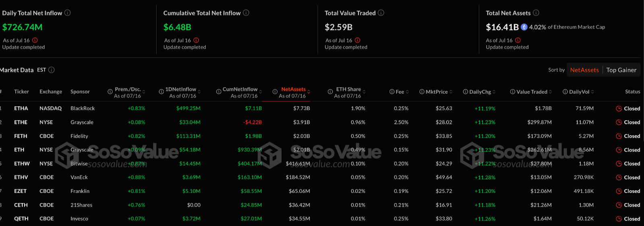
Task: Sort table by ETH Share arrows
Action: 364,92
